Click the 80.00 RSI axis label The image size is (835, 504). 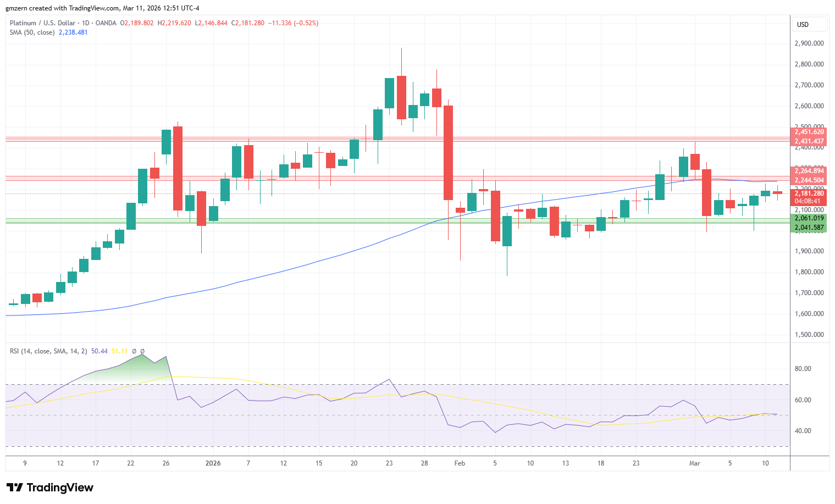click(803, 369)
